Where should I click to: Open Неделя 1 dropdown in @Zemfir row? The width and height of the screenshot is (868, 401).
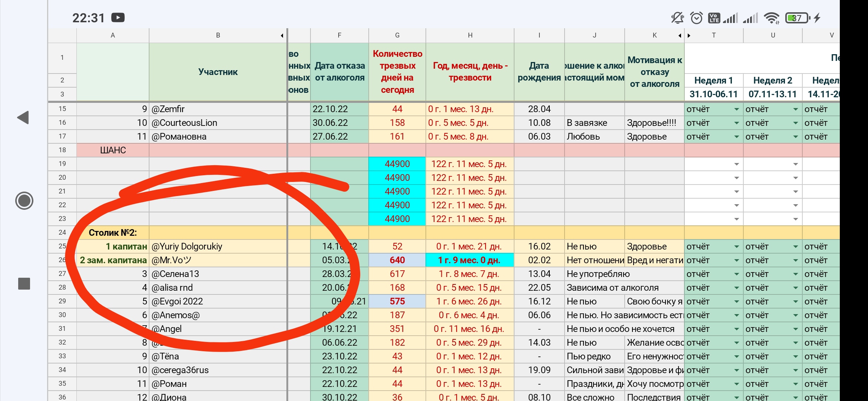(736, 110)
